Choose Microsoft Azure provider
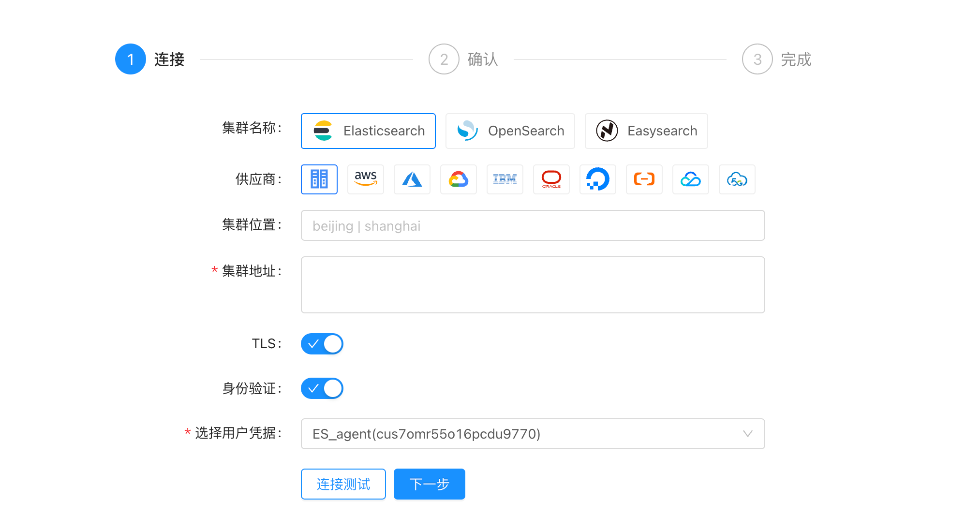 [x=412, y=179]
